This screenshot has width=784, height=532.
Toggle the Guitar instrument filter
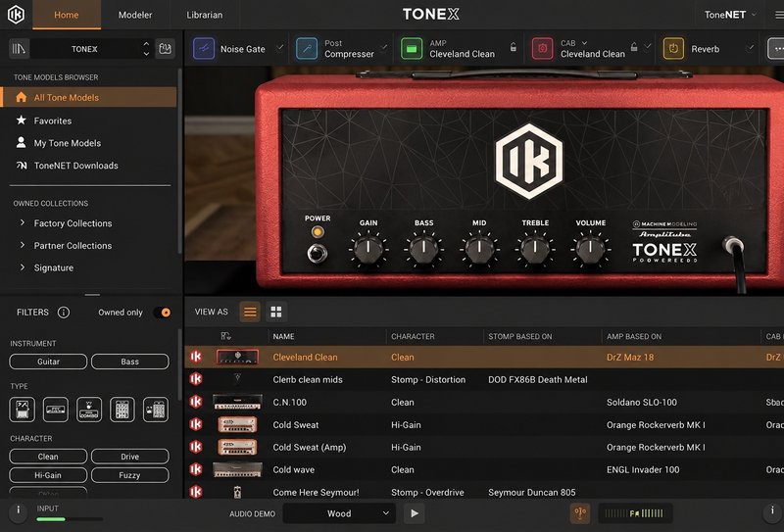(x=48, y=362)
